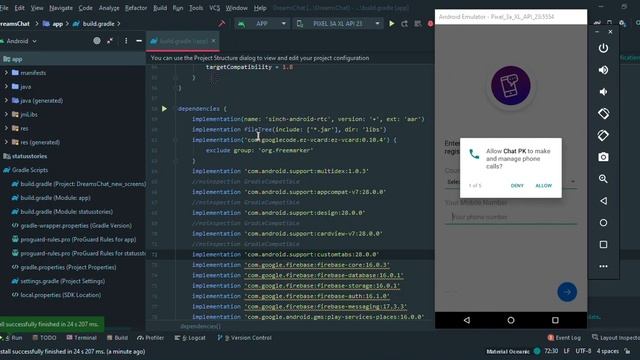Open the TODO tool window
This screenshot has height=360, width=640.
[x=44, y=338]
